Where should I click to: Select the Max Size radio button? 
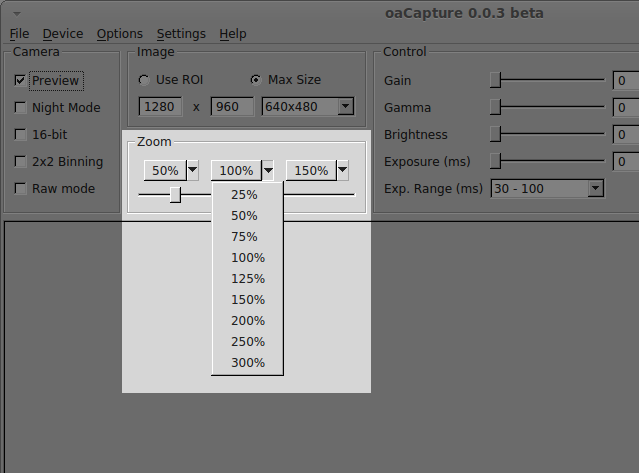pyautogui.click(x=256, y=80)
